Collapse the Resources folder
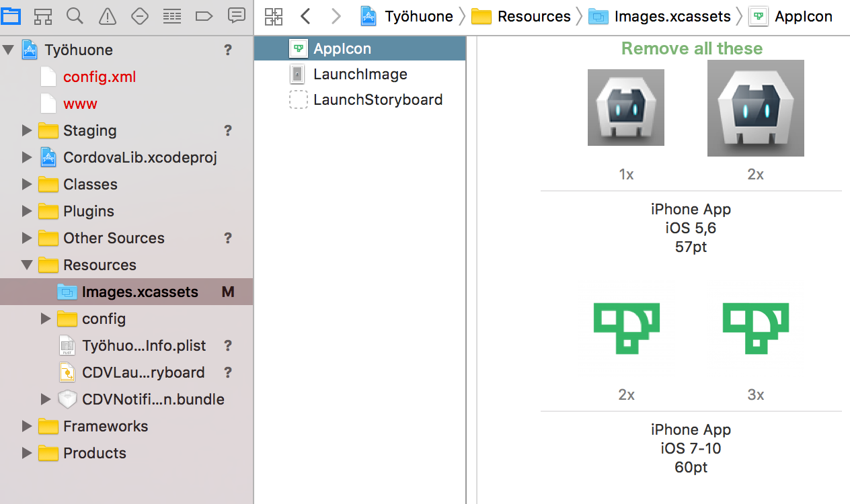Screen dimensions: 850x504 point(27,265)
